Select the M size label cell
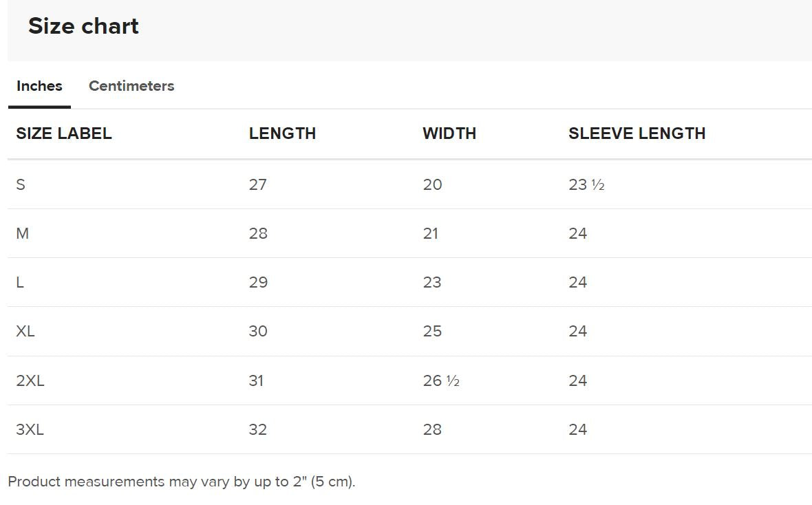The image size is (812, 505). point(23,233)
